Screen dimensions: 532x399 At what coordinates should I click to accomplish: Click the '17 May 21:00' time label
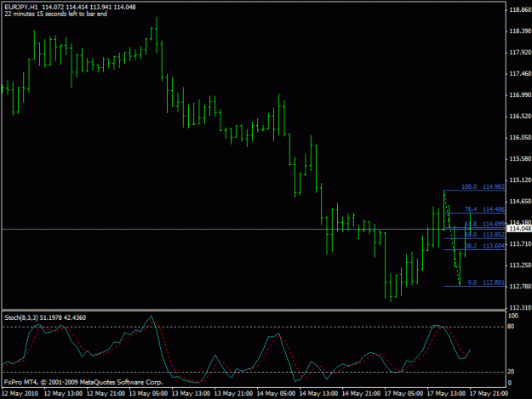click(489, 394)
